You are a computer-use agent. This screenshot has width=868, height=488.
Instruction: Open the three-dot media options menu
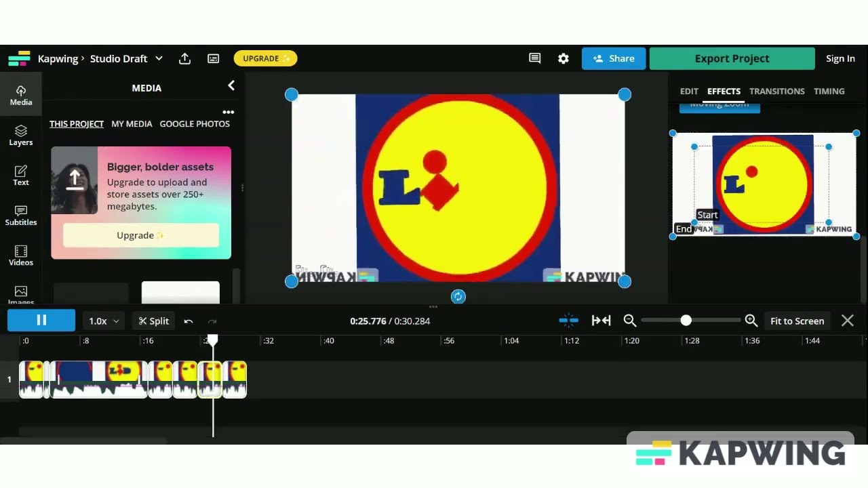(229, 112)
